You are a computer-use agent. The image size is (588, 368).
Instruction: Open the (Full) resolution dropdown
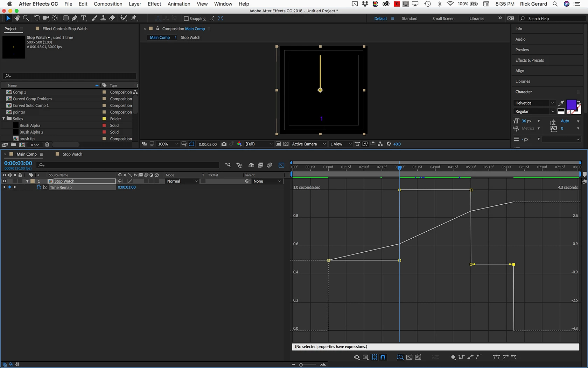pos(259,144)
